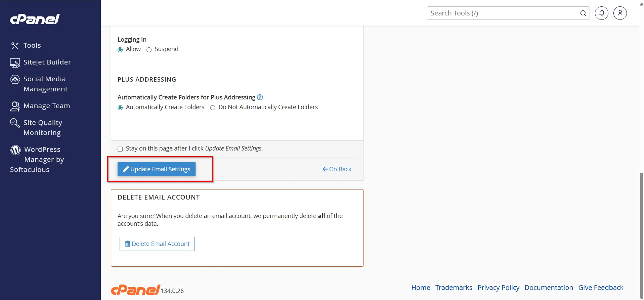Click the version number 134.0.26
Image resolution: width=644 pixels, height=300 pixels.
pos(172,291)
